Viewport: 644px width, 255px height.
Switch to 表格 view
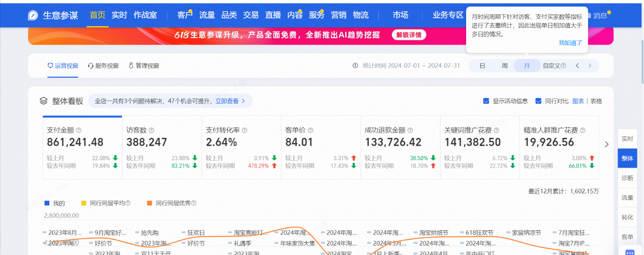pos(596,101)
